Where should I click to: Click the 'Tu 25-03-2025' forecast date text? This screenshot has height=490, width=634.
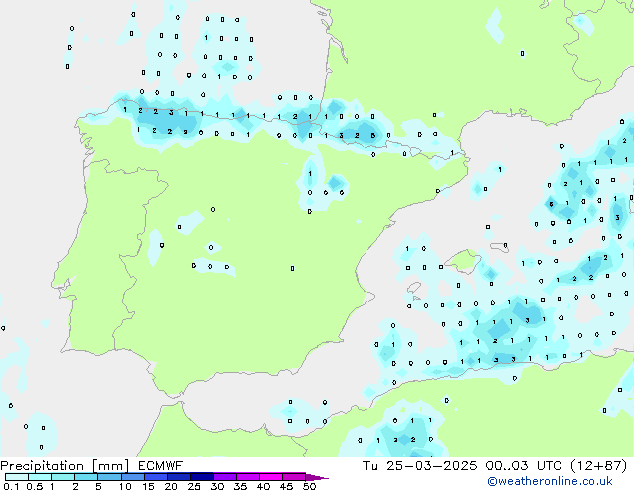420,466
